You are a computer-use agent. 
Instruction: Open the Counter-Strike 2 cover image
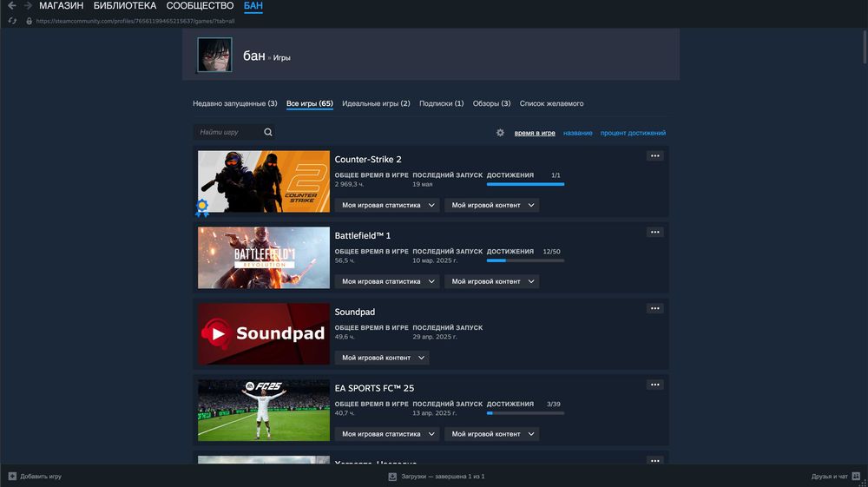point(264,181)
